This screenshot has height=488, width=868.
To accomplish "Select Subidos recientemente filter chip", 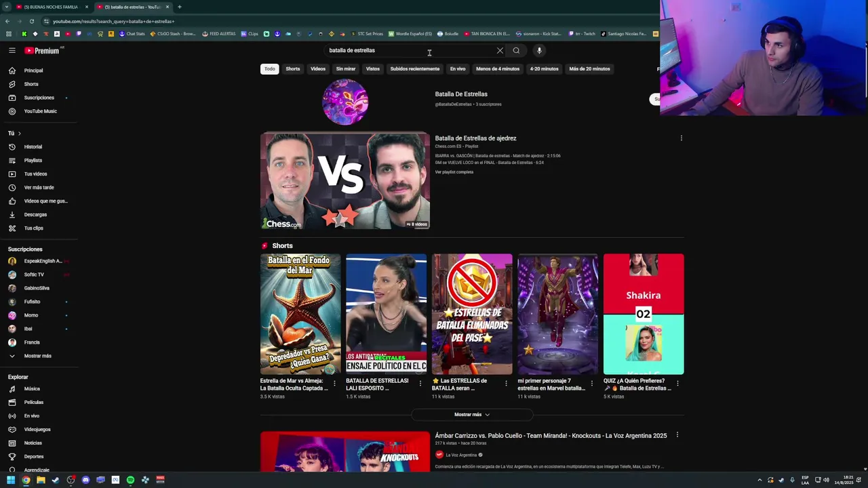I will [415, 68].
